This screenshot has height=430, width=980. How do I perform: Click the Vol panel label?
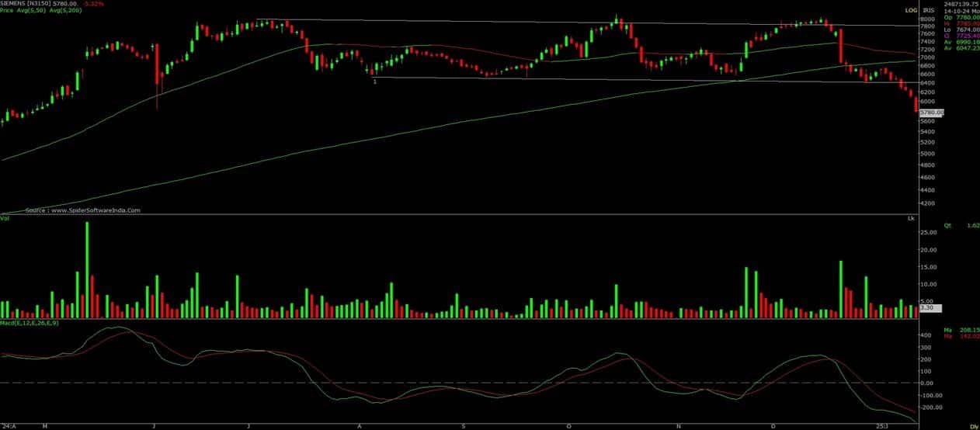(x=5, y=220)
